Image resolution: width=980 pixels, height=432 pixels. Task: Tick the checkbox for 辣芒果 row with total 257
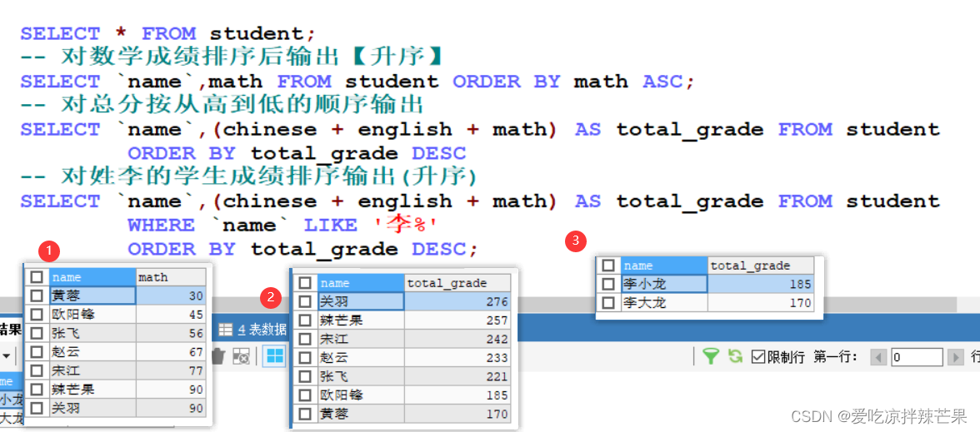305,320
